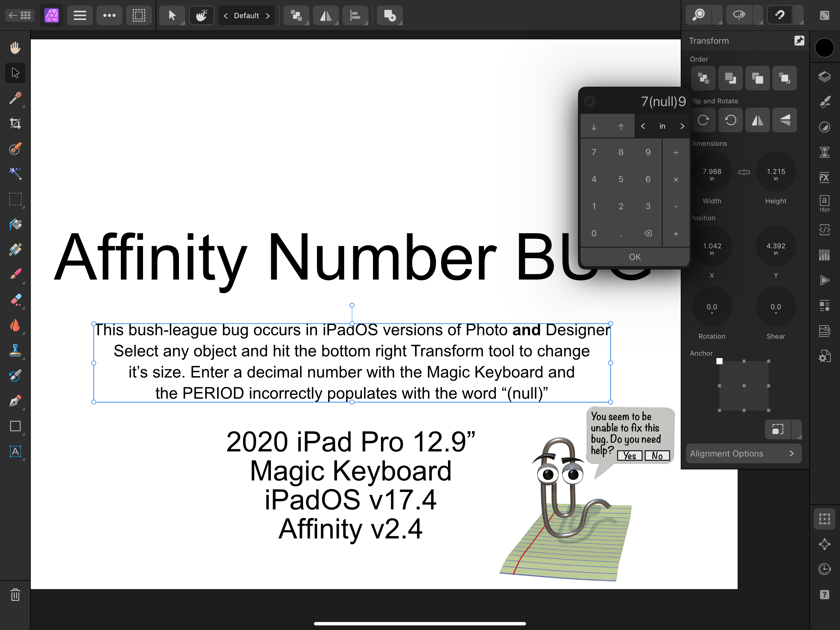Image resolution: width=840 pixels, height=630 pixels.
Task: Select the top-left anchor point
Action: (x=719, y=361)
